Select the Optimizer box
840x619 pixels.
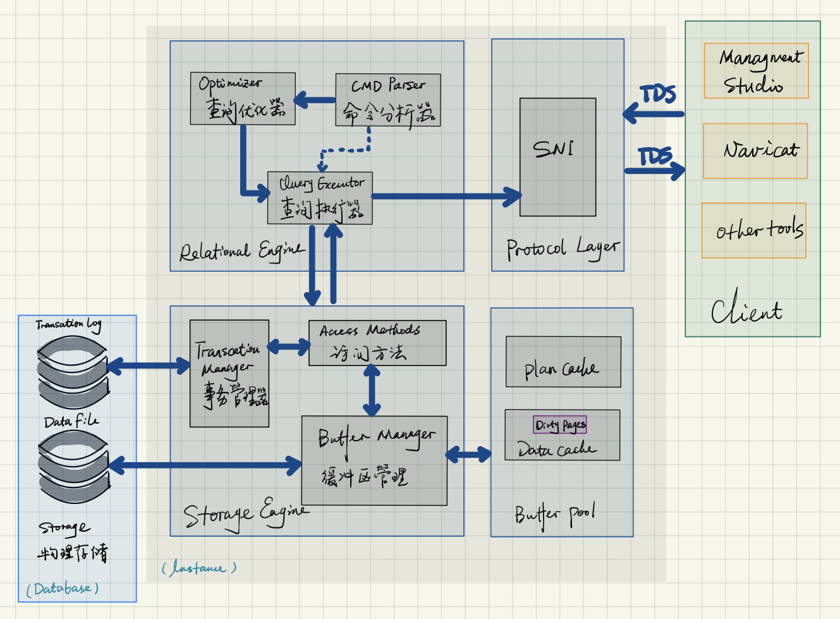pyautogui.click(x=243, y=98)
